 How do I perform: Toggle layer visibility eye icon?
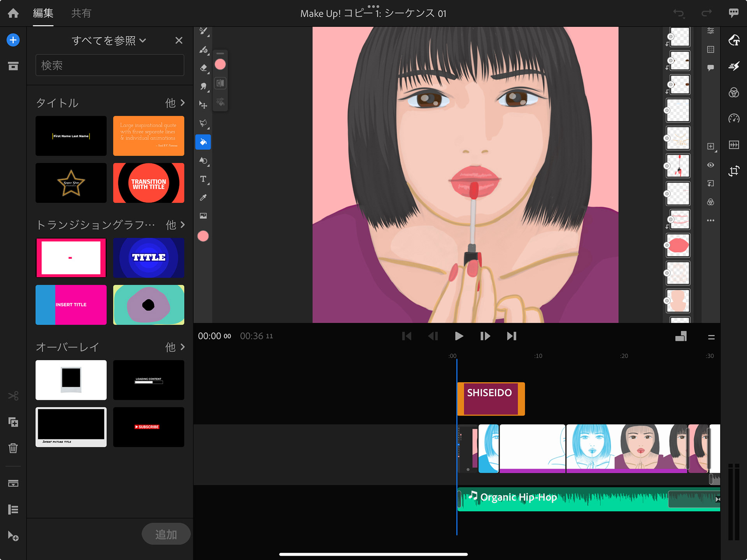click(710, 165)
